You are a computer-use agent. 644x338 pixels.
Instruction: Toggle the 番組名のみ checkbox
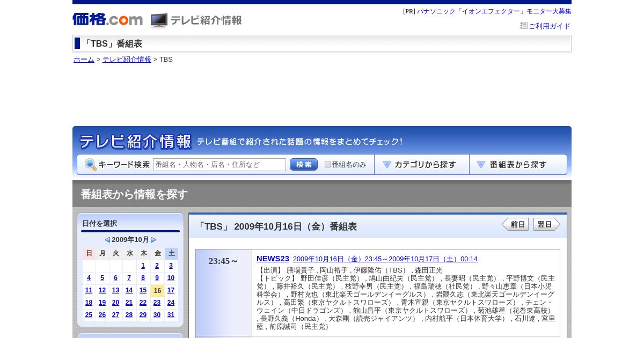(328, 164)
